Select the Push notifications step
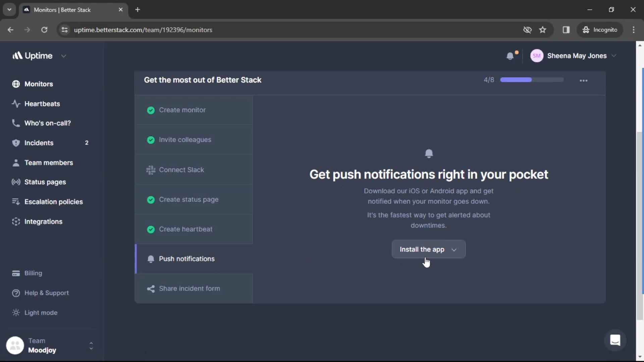The width and height of the screenshot is (644, 362). pos(194,259)
